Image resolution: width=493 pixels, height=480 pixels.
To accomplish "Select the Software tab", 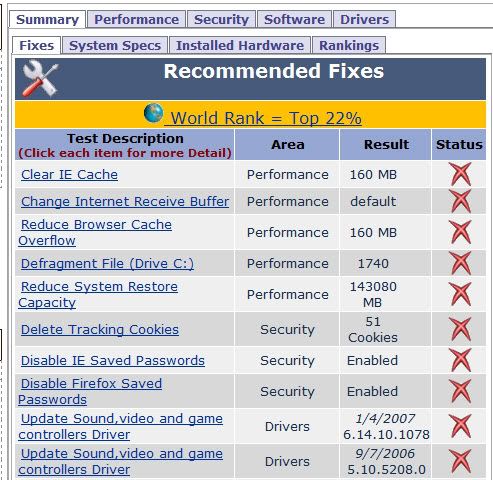I will [x=294, y=19].
